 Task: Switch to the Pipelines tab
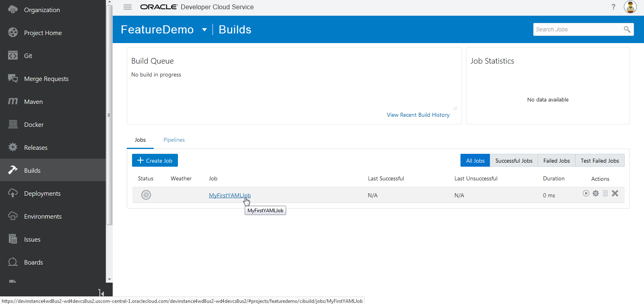point(174,140)
